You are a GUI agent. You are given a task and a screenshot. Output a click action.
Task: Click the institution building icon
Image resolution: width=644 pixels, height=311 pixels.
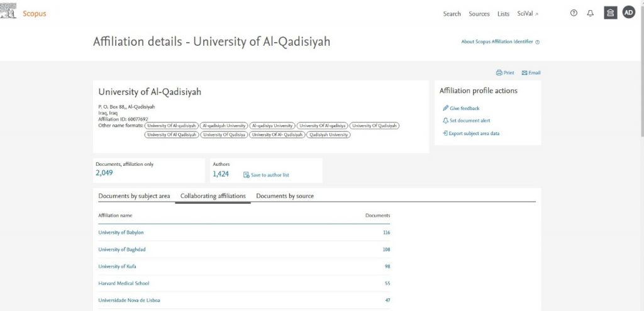click(x=610, y=13)
